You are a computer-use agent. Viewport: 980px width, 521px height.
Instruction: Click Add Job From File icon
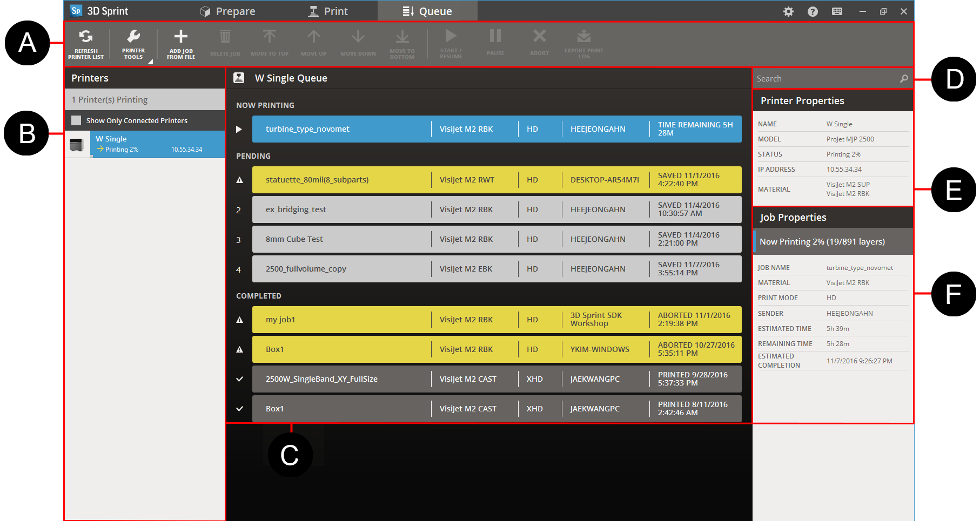pyautogui.click(x=181, y=37)
